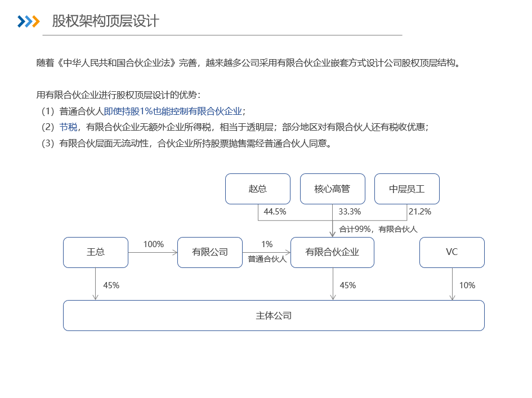Image resolution: width=532 pixels, height=398 pixels.
Task: Select the title 股权架构顶层设计
Action: click(x=105, y=21)
